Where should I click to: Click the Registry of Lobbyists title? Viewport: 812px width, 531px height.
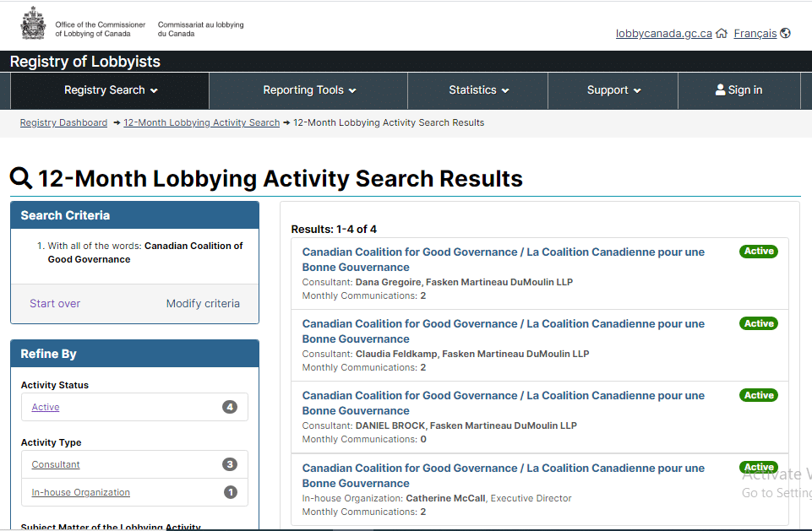[85, 62]
